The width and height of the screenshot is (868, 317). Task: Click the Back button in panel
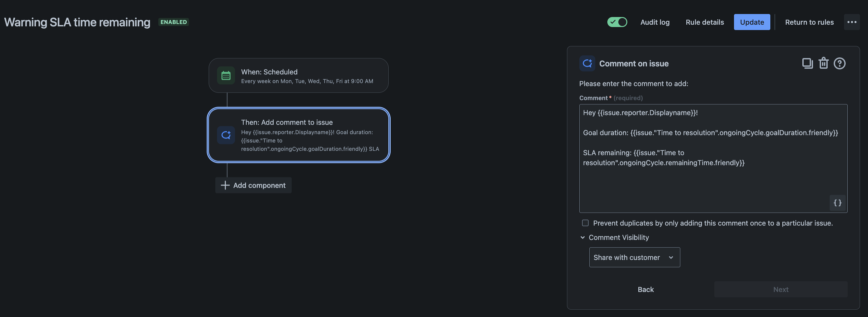[645, 289]
